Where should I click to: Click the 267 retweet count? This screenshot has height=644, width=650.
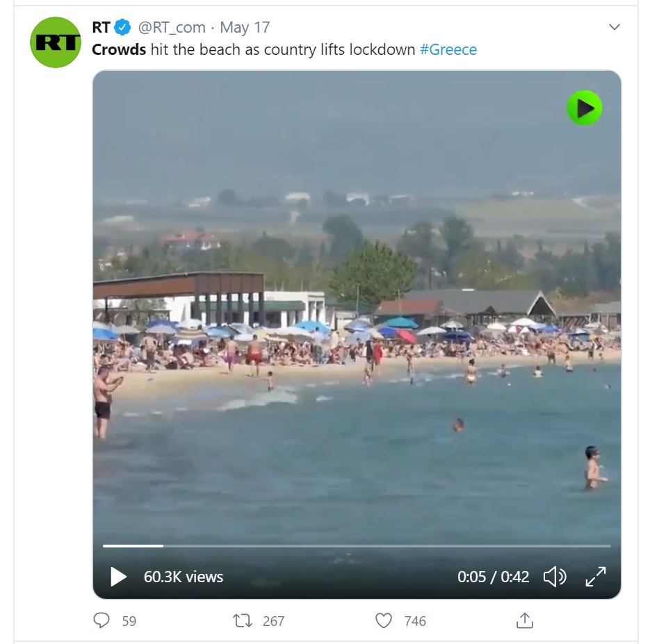(274, 621)
